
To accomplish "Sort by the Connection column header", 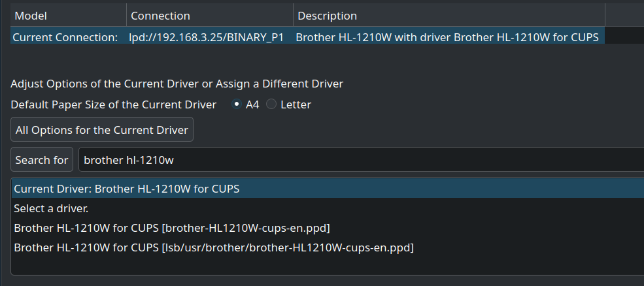I will pyautogui.click(x=209, y=15).
